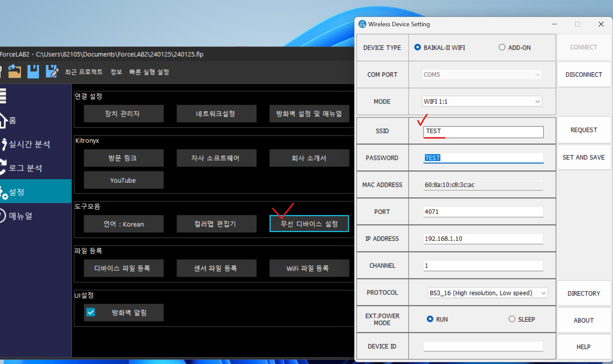Click the save-as floppy with pencil icon
The image size is (613, 364).
pyautogui.click(x=52, y=71)
